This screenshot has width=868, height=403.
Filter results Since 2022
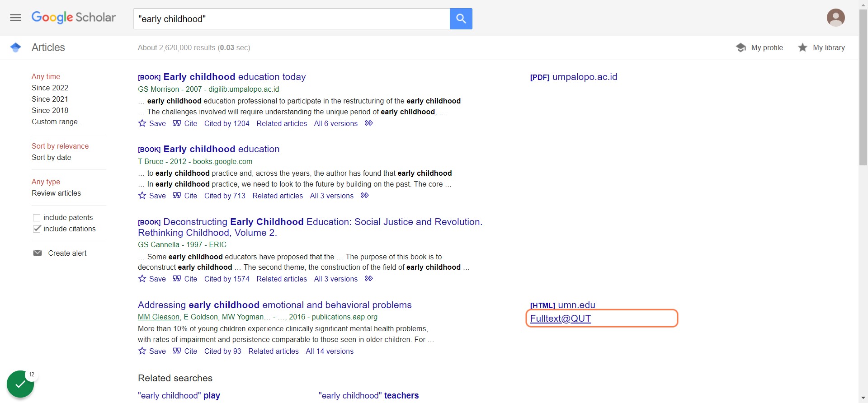pyautogui.click(x=50, y=88)
